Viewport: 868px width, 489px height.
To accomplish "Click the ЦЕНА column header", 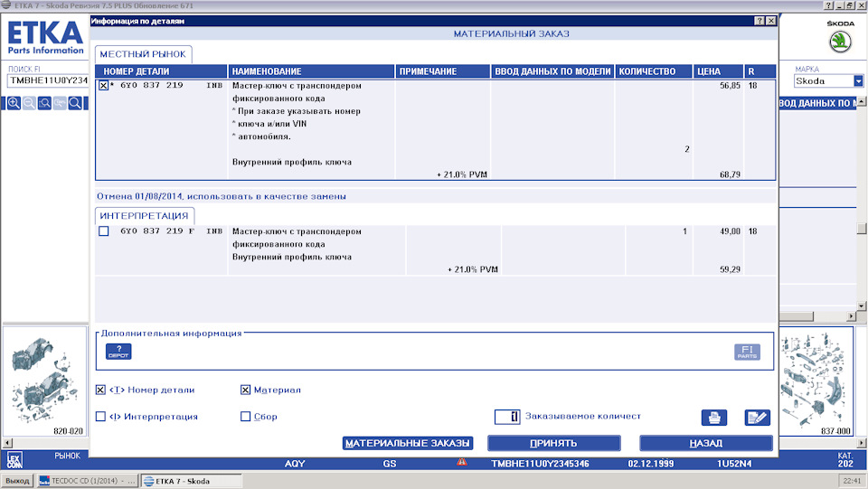I will coord(718,71).
